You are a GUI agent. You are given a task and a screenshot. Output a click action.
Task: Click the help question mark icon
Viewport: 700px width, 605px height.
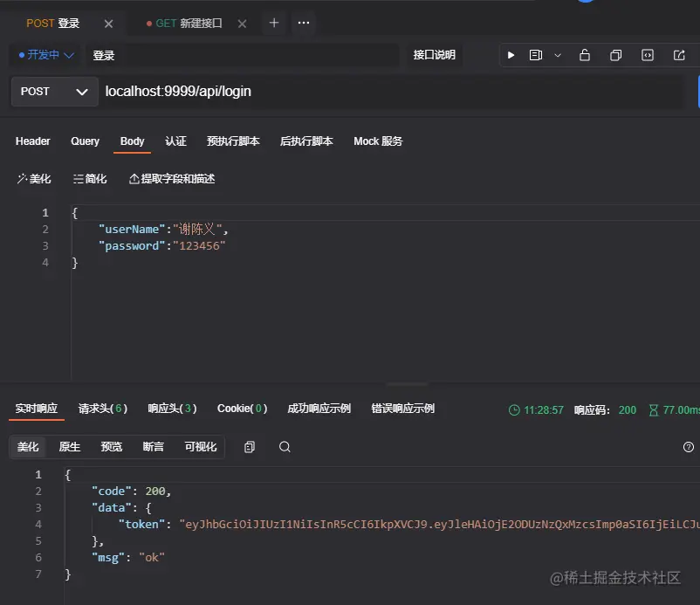pyautogui.click(x=689, y=446)
